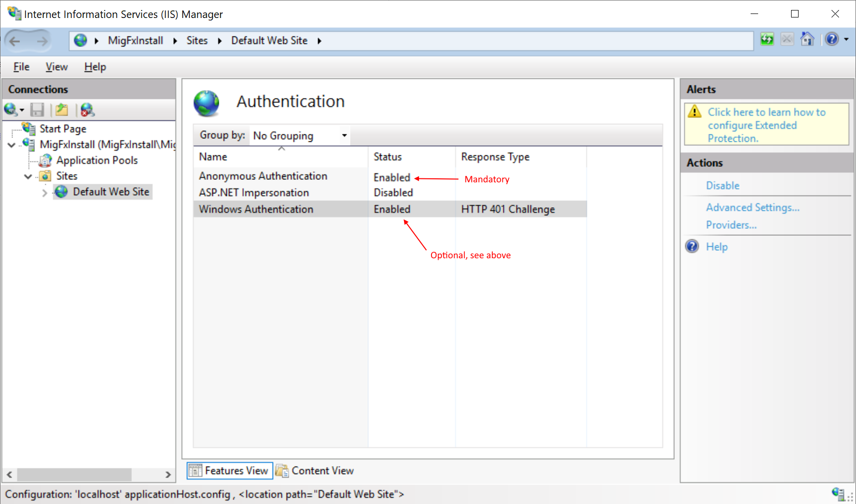This screenshot has width=856, height=504.
Task: Select the Application Pools tree item
Action: pos(96,160)
